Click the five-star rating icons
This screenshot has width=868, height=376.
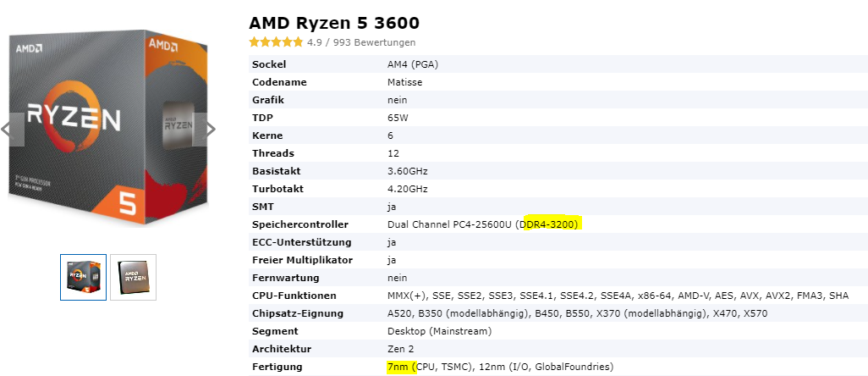277,42
